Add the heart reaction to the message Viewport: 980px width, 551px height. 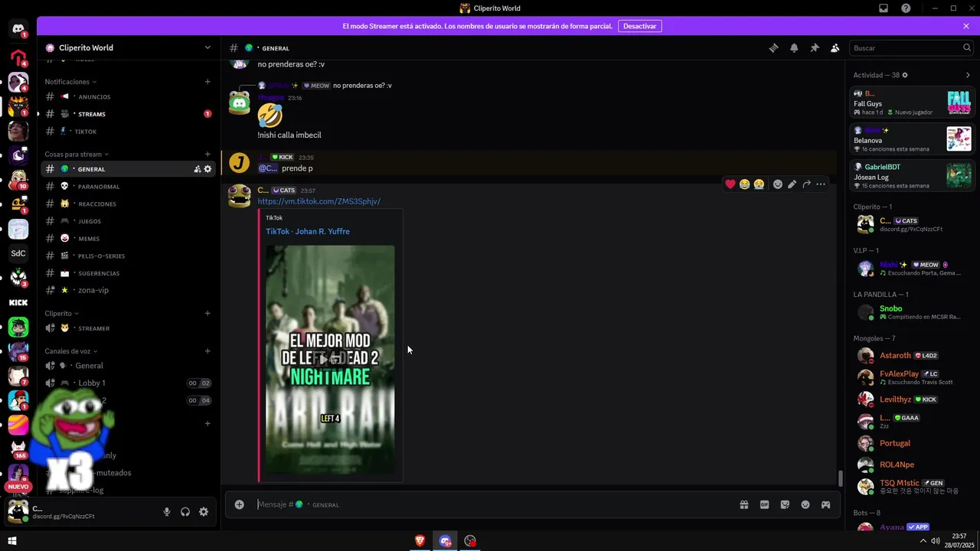click(730, 184)
